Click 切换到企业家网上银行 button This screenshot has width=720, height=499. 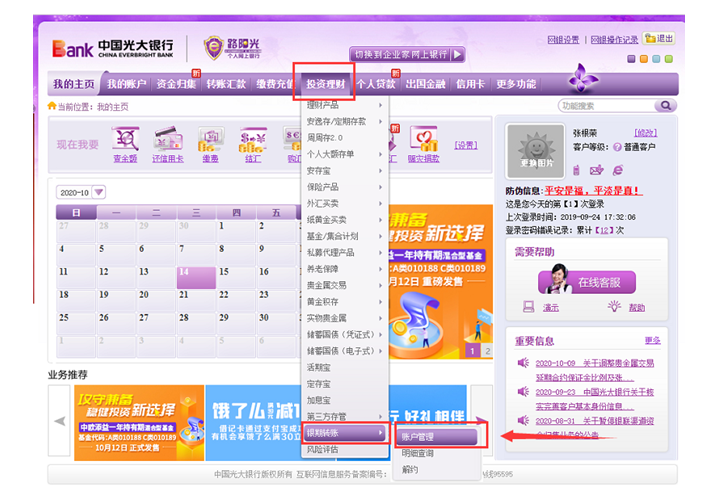coord(407,55)
